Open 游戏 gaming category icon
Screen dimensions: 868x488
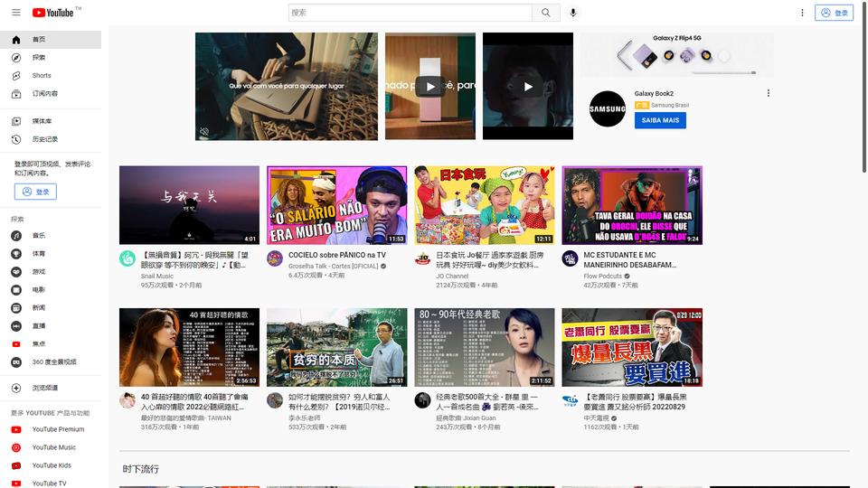point(16,272)
